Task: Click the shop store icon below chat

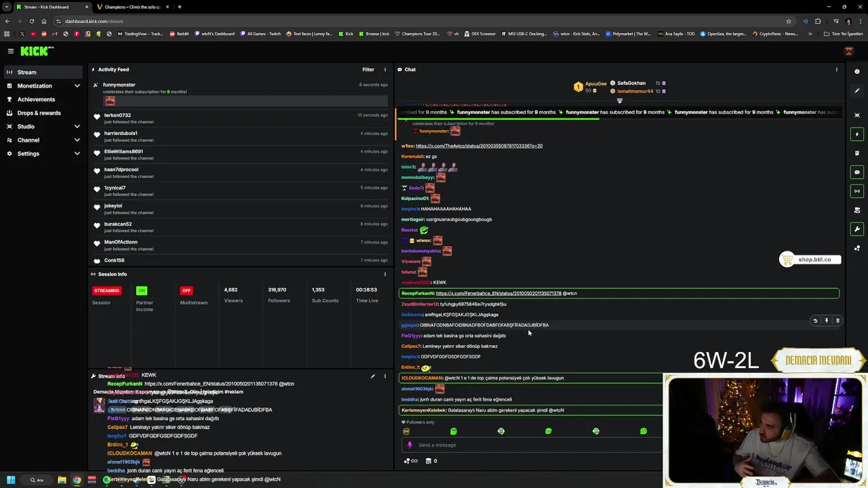Action: coord(429,461)
